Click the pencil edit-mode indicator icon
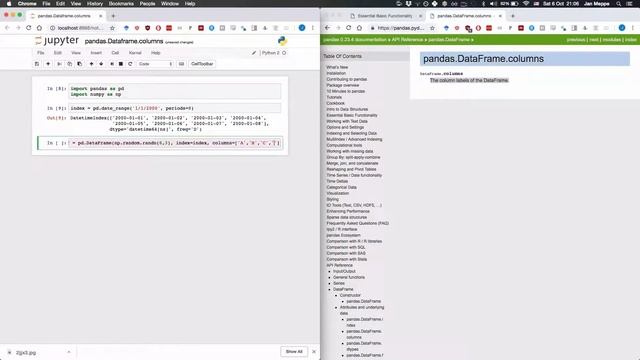640x360 pixels. tap(254, 53)
